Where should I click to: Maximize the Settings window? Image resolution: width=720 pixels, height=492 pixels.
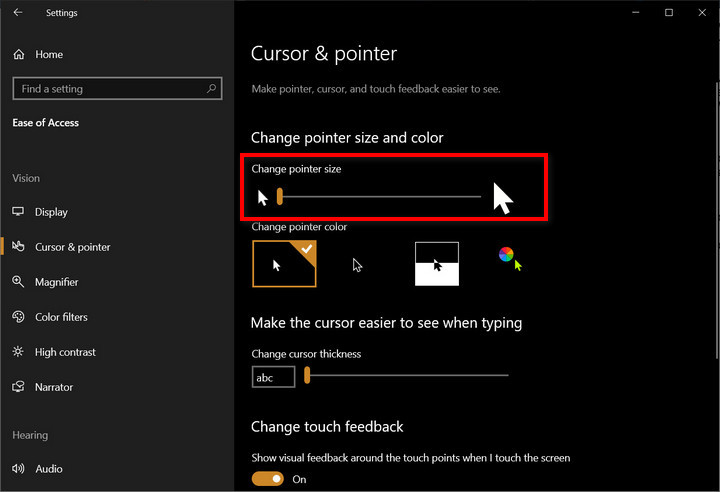(x=668, y=13)
